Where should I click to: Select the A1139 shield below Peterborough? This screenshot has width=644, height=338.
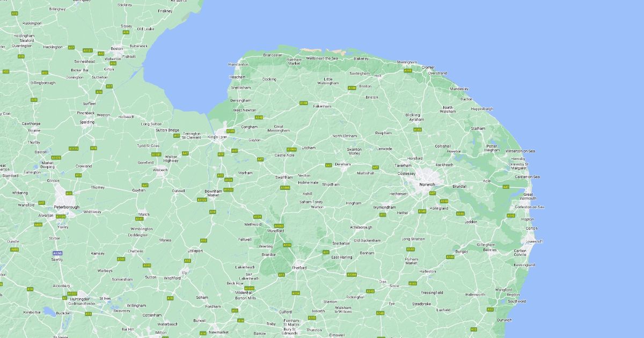(61, 216)
